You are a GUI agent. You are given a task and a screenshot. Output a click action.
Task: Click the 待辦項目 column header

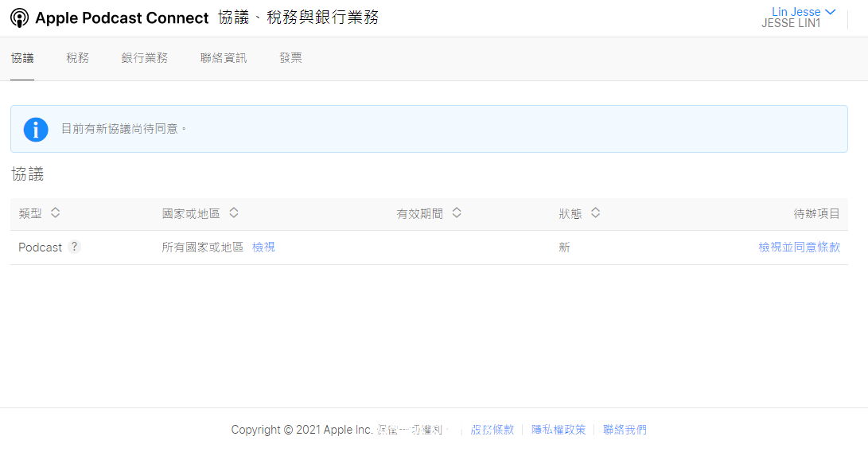coord(816,214)
